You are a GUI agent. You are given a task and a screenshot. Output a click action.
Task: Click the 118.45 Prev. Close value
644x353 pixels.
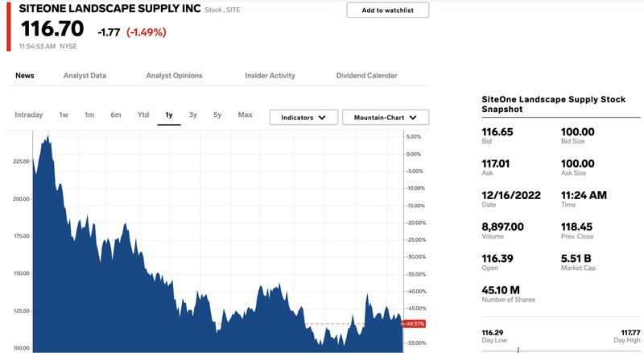pyautogui.click(x=576, y=226)
